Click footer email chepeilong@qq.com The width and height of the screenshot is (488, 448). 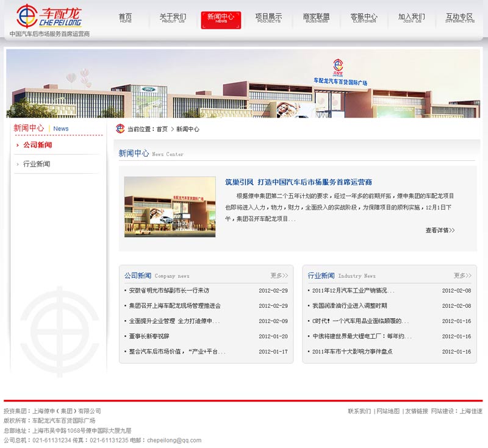pos(174,440)
